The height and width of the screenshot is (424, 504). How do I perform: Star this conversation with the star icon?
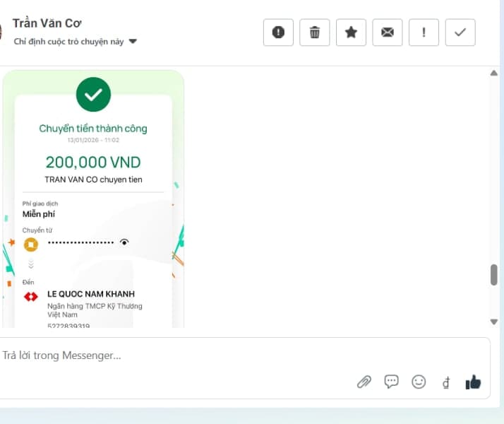coord(351,33)
